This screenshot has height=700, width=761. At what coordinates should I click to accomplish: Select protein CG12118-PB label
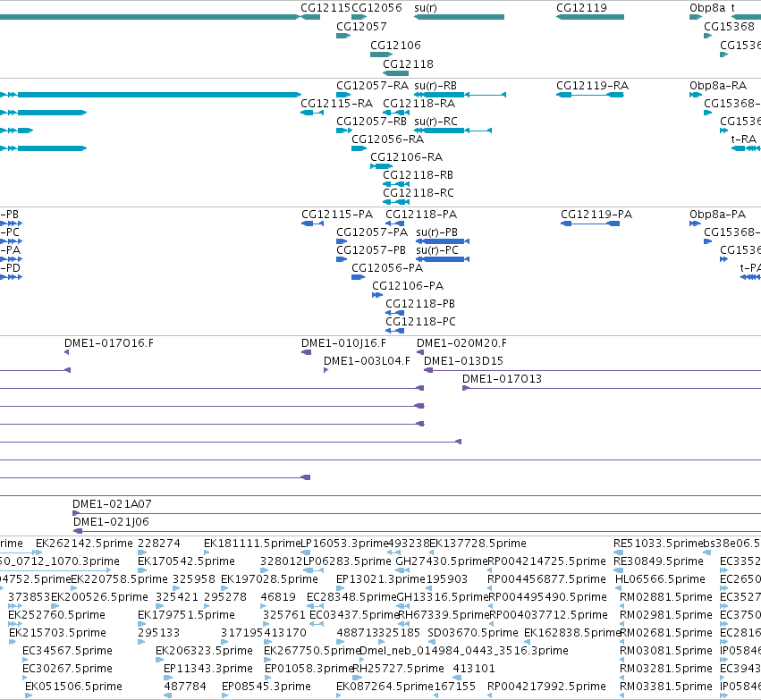[x=419, y=305]
